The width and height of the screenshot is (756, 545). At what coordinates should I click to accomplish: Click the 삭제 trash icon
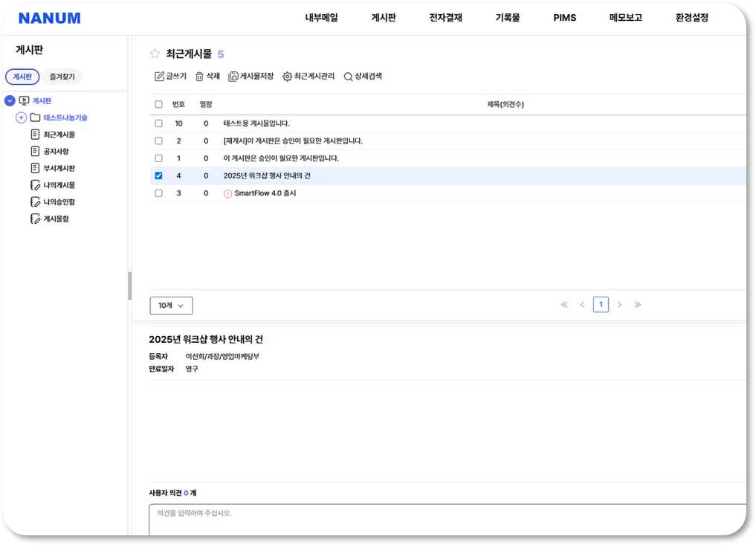coord(199,77)
